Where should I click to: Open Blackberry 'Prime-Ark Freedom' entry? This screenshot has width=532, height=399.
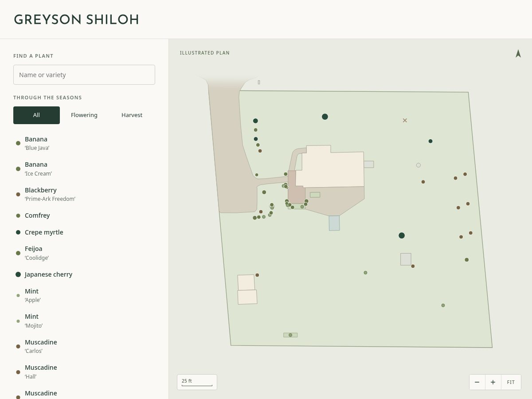(x=84, y=194)
